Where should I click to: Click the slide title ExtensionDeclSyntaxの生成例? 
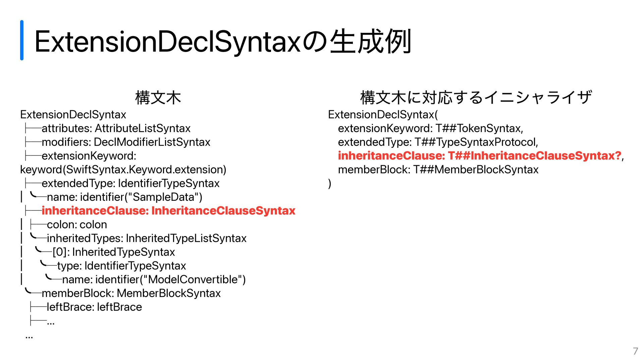tap(223, 42)
